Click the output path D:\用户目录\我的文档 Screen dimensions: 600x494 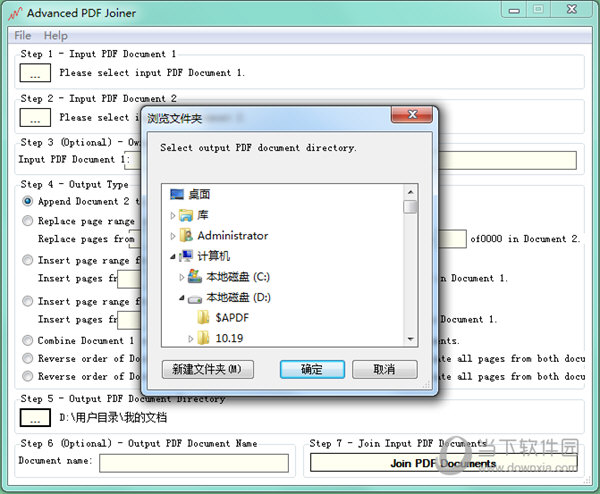pos(113,417)
